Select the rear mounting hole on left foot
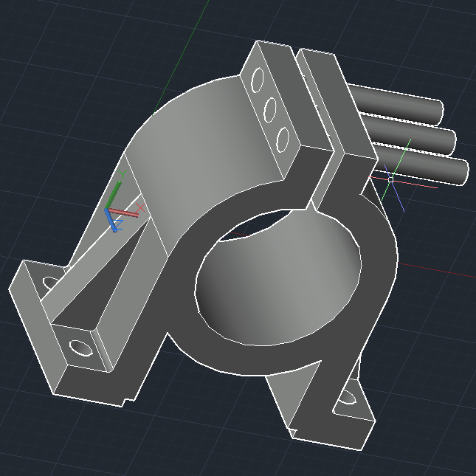Screen dimensions: 476x476 50,283
